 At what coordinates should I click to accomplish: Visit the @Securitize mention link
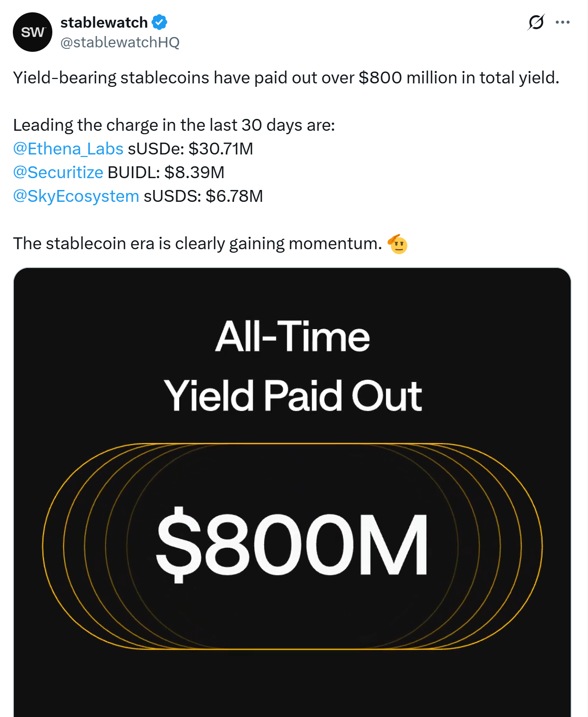coord(58,172)
